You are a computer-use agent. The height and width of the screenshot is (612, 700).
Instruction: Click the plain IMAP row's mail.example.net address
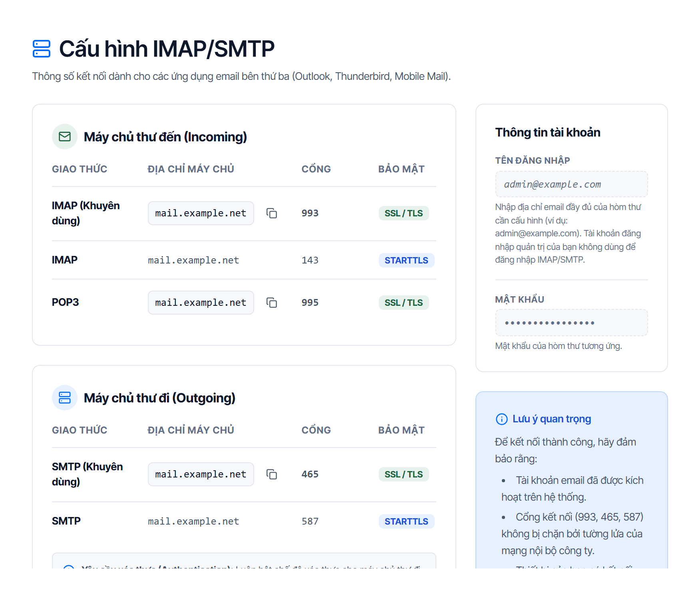(x=193, y=260)
